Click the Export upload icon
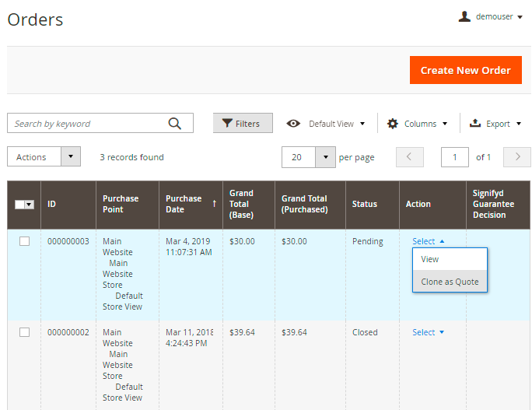Screen dimensions: 532x410 tap(475, 124)
